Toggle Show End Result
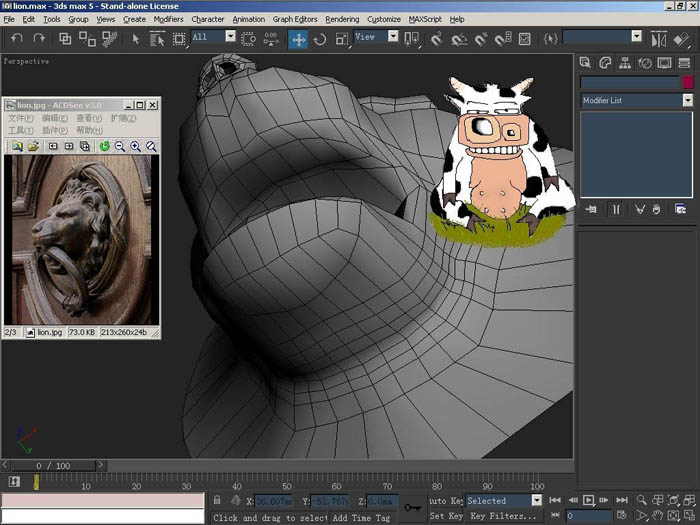 tap(616, 209)
